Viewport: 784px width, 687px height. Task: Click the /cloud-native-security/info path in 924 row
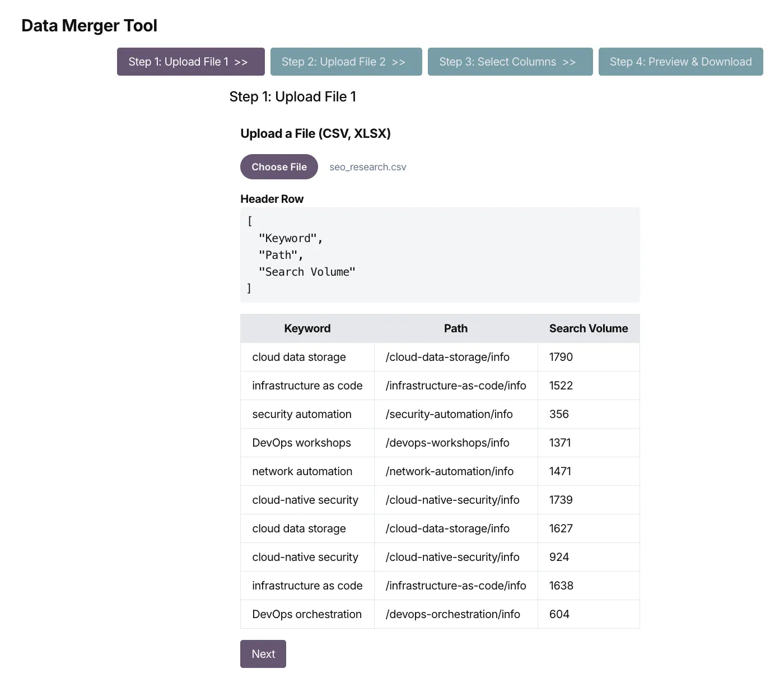pos(456,557)
